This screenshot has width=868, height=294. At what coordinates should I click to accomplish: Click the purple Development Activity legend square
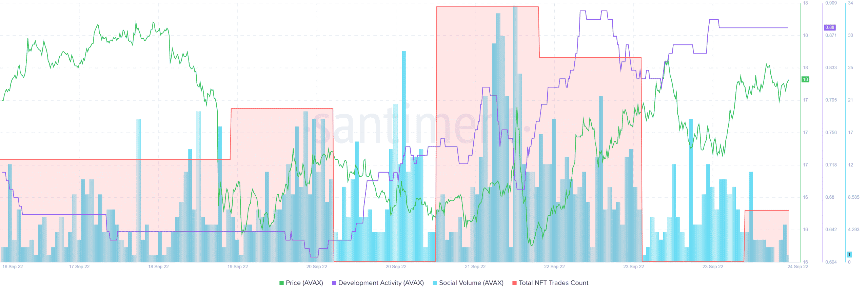coord(334,283)
